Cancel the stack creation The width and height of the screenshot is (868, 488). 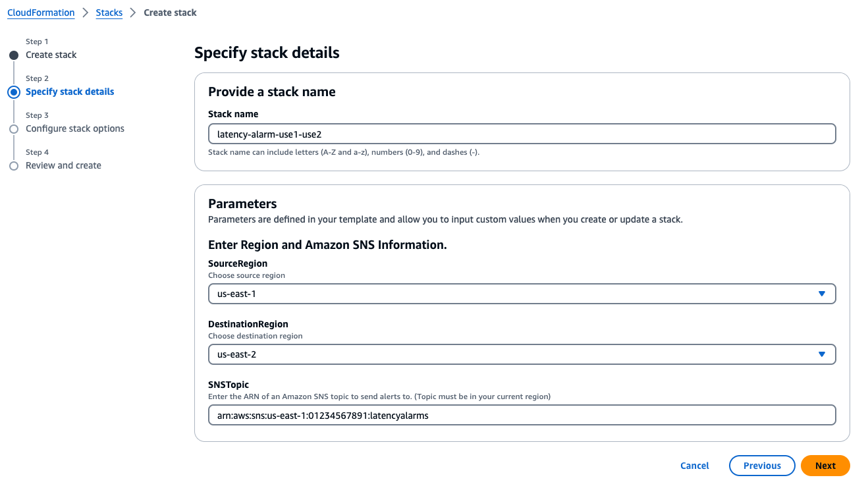coord(695,466)
